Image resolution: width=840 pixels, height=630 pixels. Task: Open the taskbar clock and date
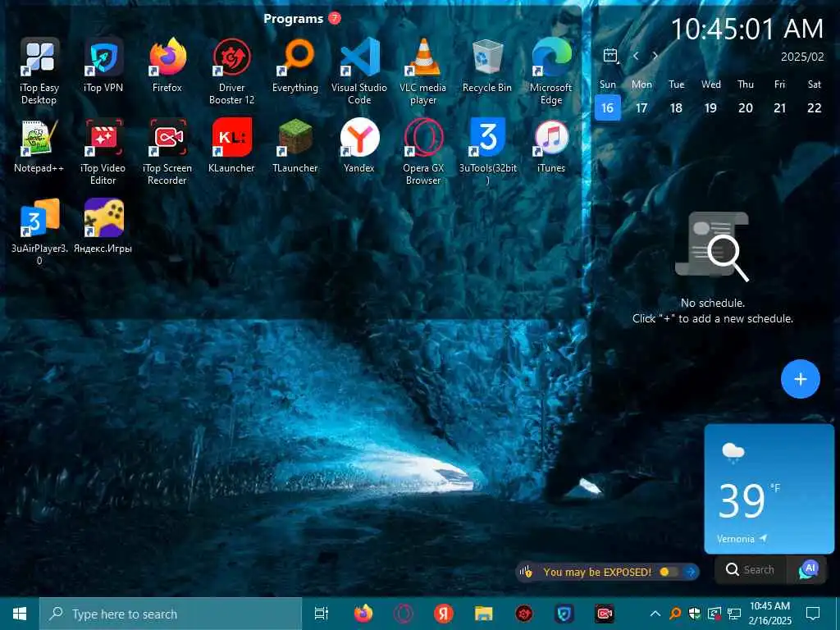pos(769,614)
